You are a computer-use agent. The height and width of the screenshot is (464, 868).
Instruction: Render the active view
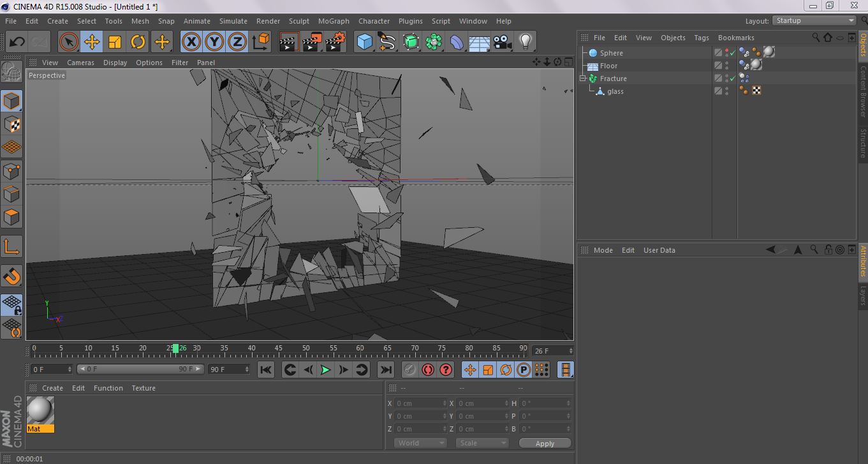[290, 43]
